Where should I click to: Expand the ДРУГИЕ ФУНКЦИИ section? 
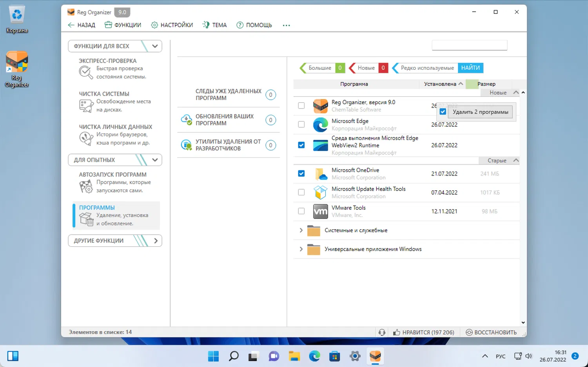[156, 240]
